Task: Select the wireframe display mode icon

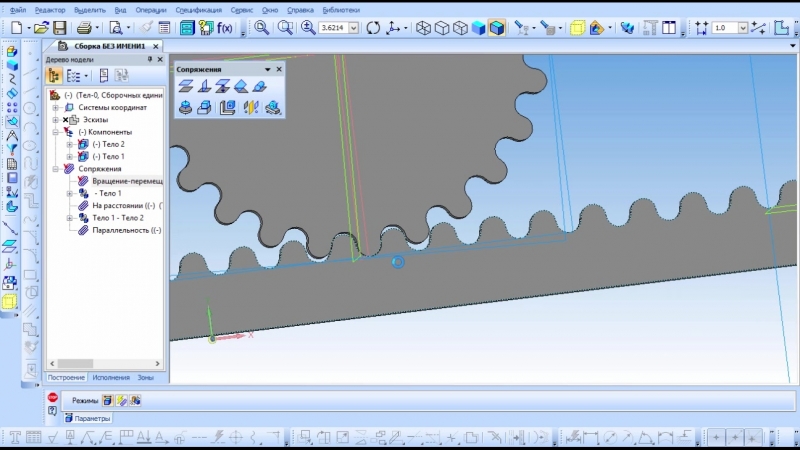Action: tap(424, 28)
